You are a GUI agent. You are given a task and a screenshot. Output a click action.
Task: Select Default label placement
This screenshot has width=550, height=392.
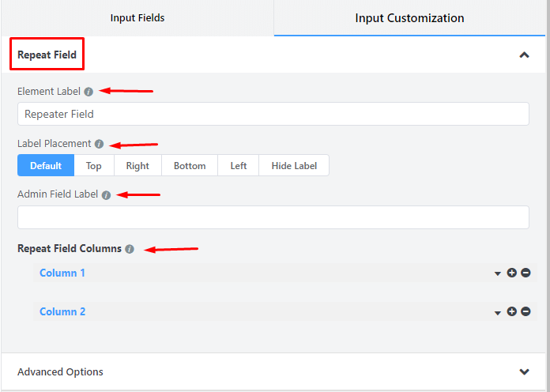click(x=46, y=165)
